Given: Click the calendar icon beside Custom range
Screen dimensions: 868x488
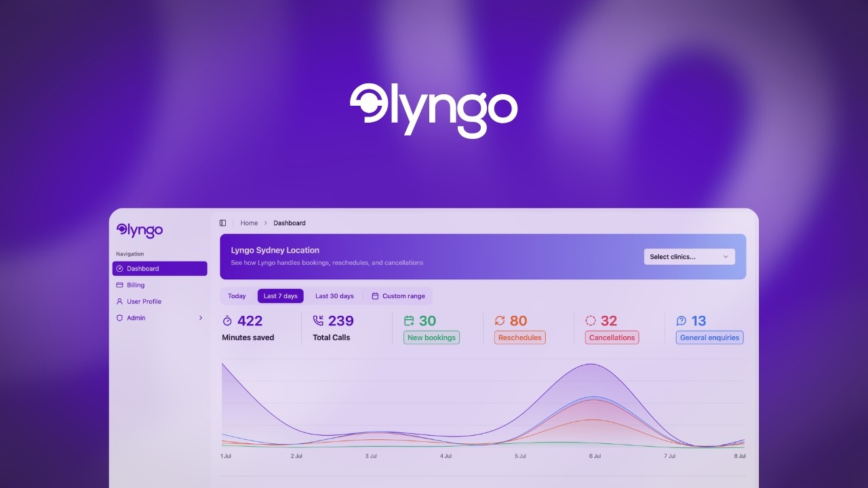Looking at the screenshot, I should [x=375, y=296].
